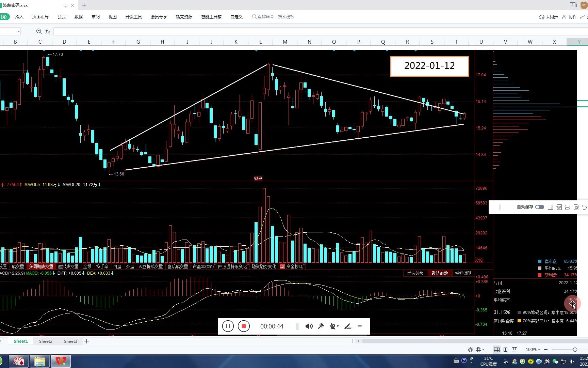Screen dimensions: 588x368
Task: Click the zoom slider handle
Action: 575,350
